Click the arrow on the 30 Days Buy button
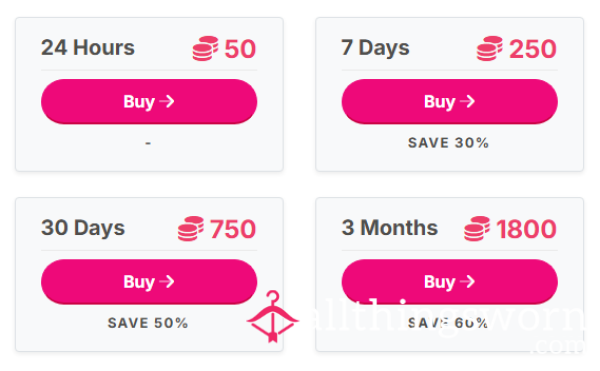 click(167, 282)
